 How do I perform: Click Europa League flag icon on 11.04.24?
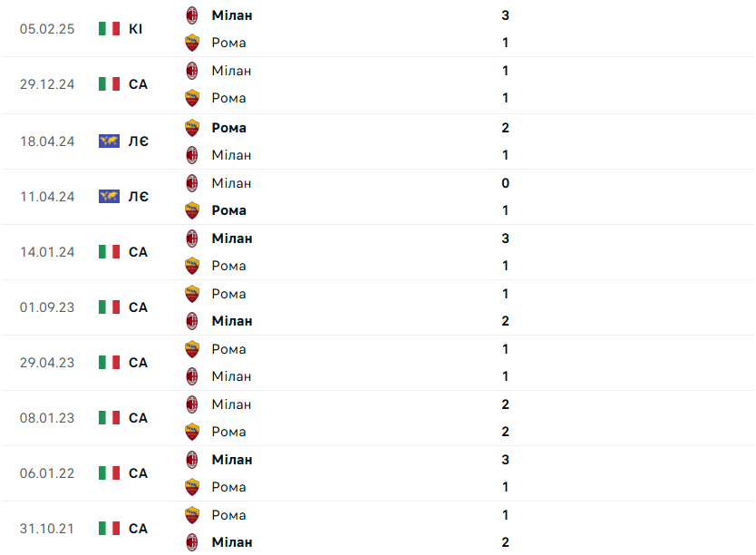[x=109, y=196]
